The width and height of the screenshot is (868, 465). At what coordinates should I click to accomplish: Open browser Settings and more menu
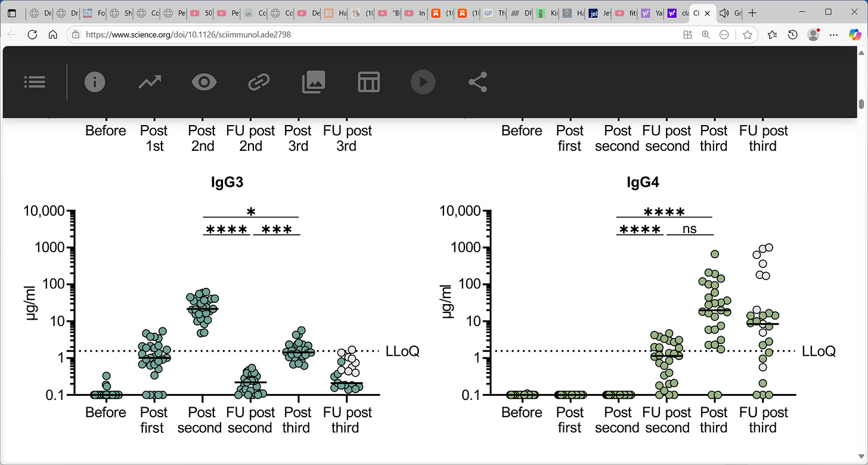[833, 35]
